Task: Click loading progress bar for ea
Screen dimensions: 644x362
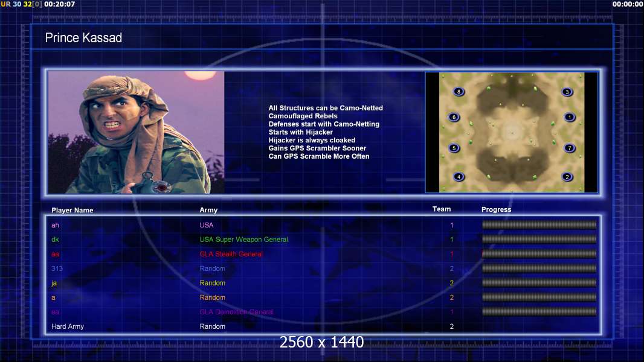Action: click(x=539, y=311)
